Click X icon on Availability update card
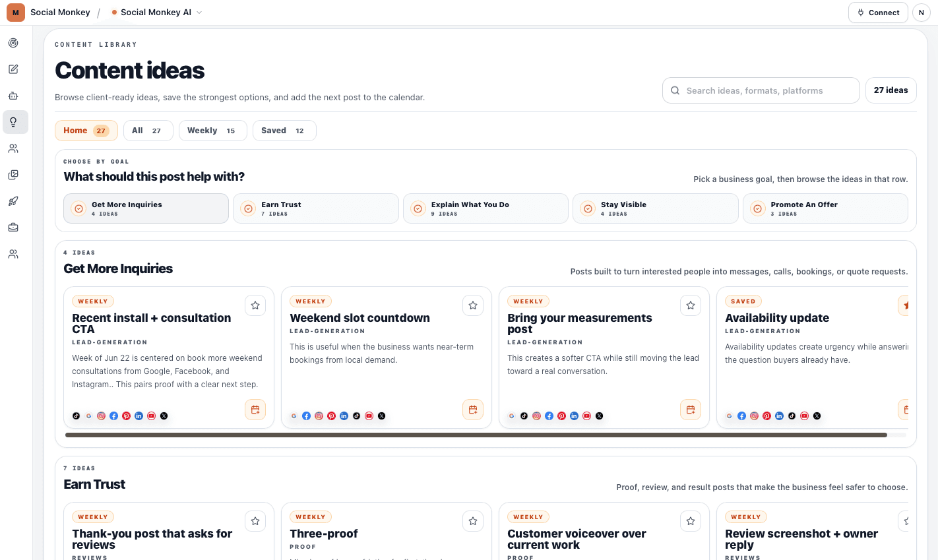The image size is (938, 560). click(817, 416)
